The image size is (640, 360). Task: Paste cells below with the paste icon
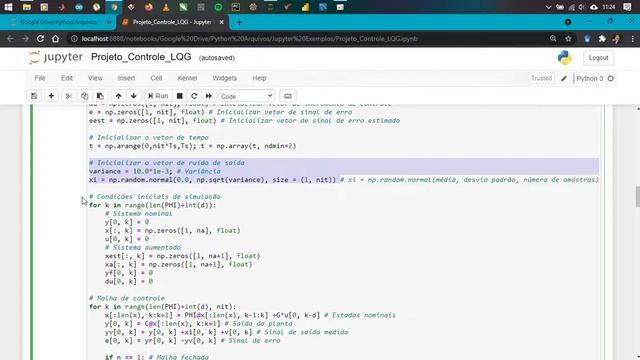tap(100, 96)
